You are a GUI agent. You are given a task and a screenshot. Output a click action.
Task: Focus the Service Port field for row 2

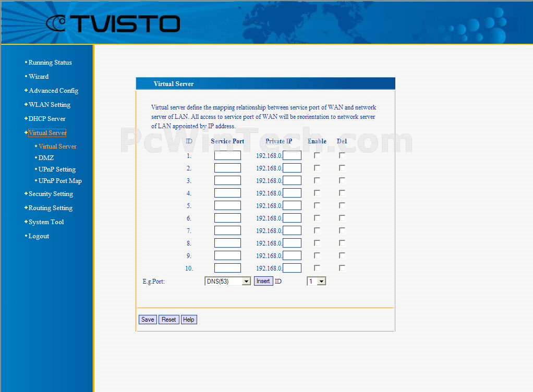[x=227, y=168]
